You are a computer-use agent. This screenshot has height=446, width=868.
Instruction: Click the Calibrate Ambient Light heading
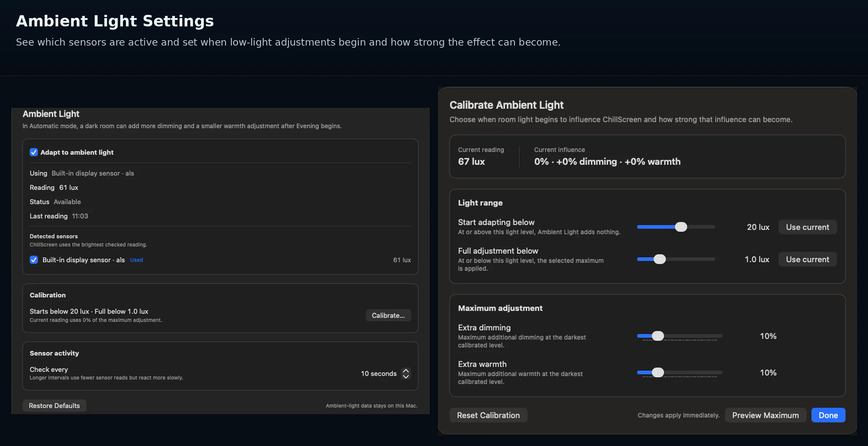[x=506, y=105]
